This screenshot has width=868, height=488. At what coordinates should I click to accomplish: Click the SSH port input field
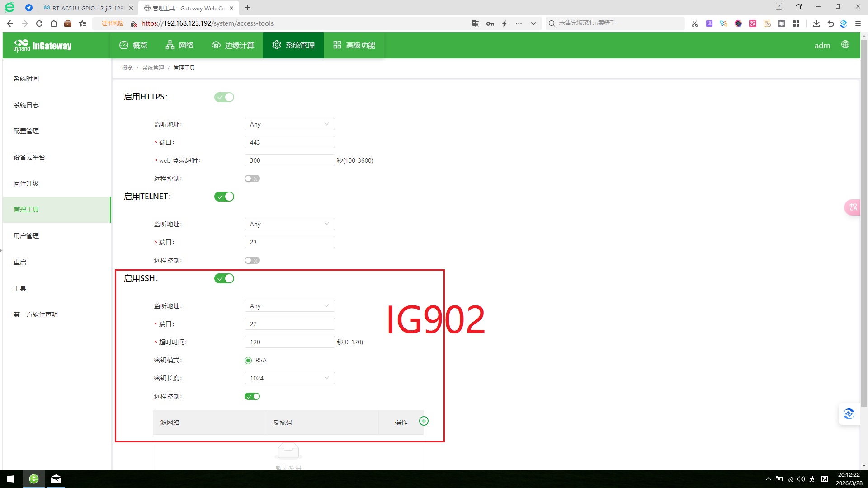coord(289,324)
